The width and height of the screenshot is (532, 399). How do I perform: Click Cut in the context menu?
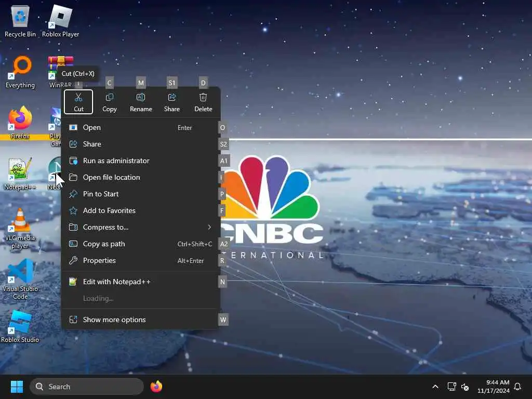coord(78,102)
